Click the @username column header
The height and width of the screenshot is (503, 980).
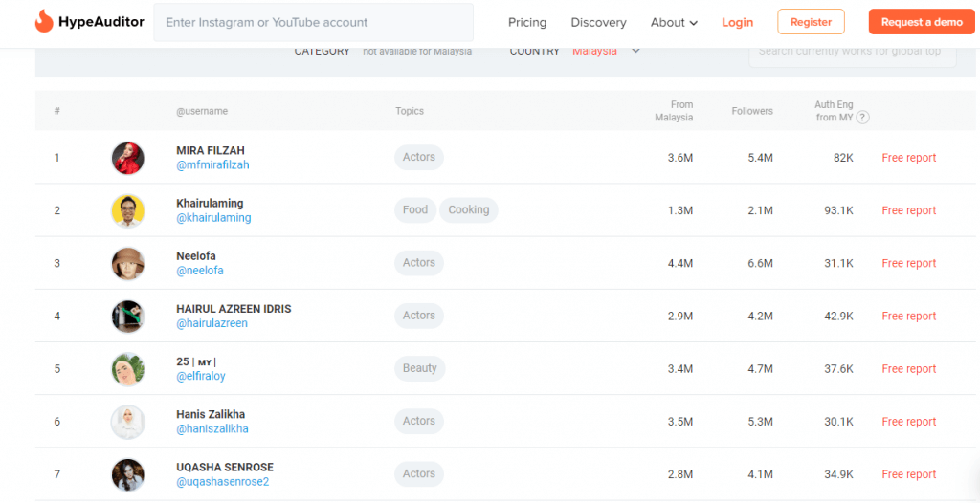[202, 111]
